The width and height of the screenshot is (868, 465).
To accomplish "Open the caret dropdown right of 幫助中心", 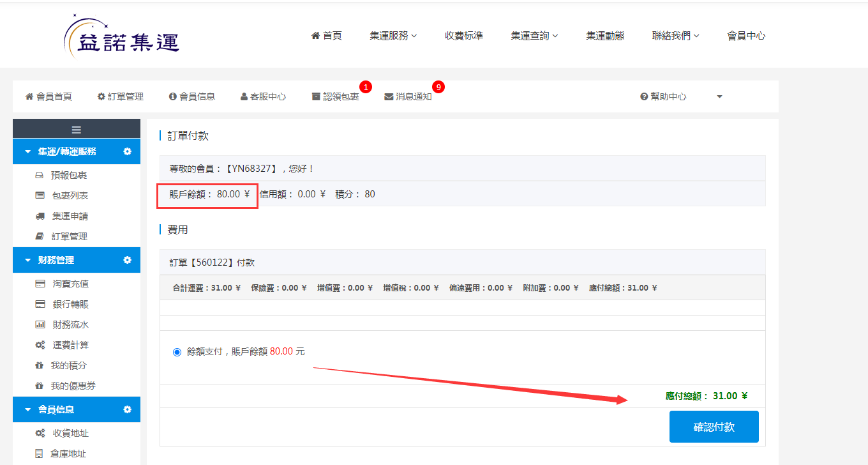I will coord(719,96).
